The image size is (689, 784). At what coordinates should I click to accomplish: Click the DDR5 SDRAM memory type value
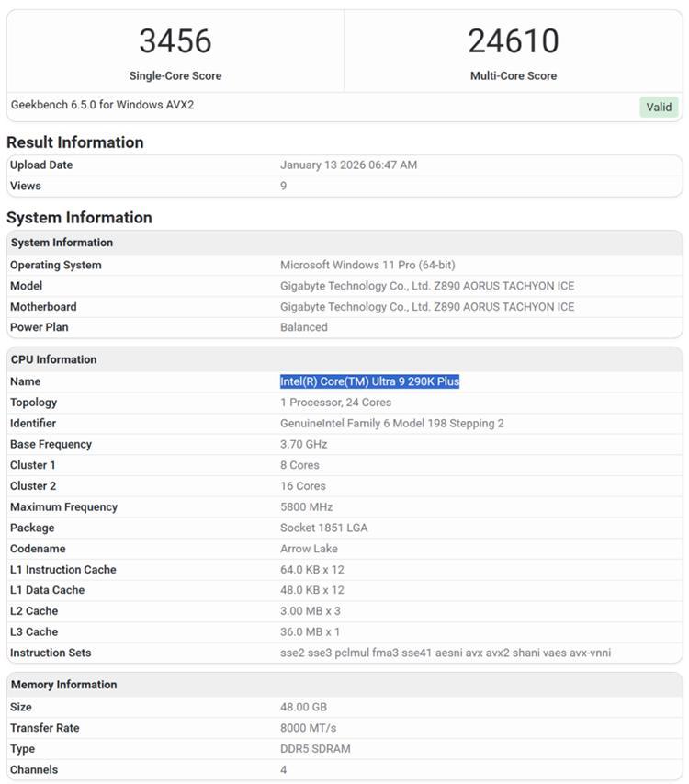coord(315,749)
